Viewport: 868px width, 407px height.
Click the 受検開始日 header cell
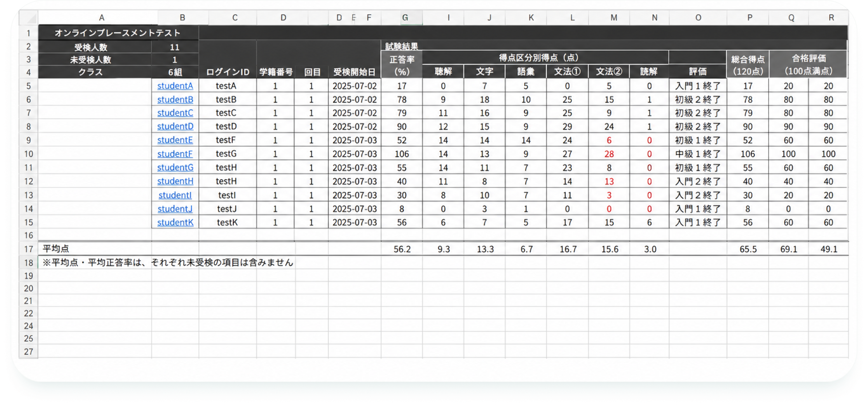pyautogui.click(x=355, y=72)
